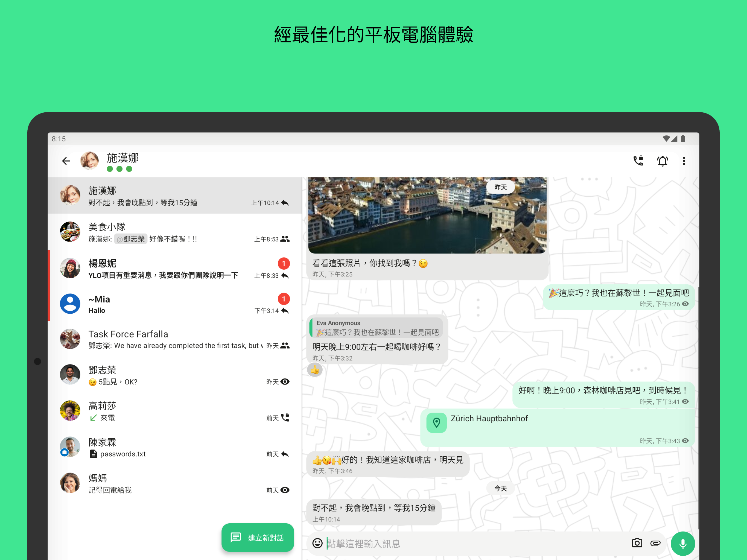Open the Zürich Hauptbahnhof location pin

[x=436, y=422]
